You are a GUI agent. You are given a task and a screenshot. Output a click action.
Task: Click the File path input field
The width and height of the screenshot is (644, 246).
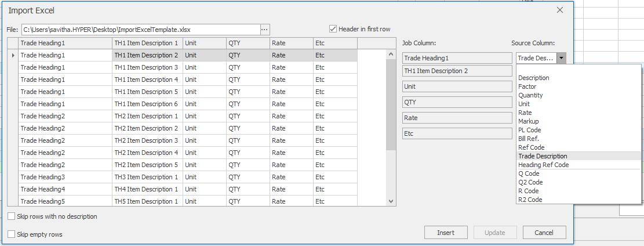point(141,29)
